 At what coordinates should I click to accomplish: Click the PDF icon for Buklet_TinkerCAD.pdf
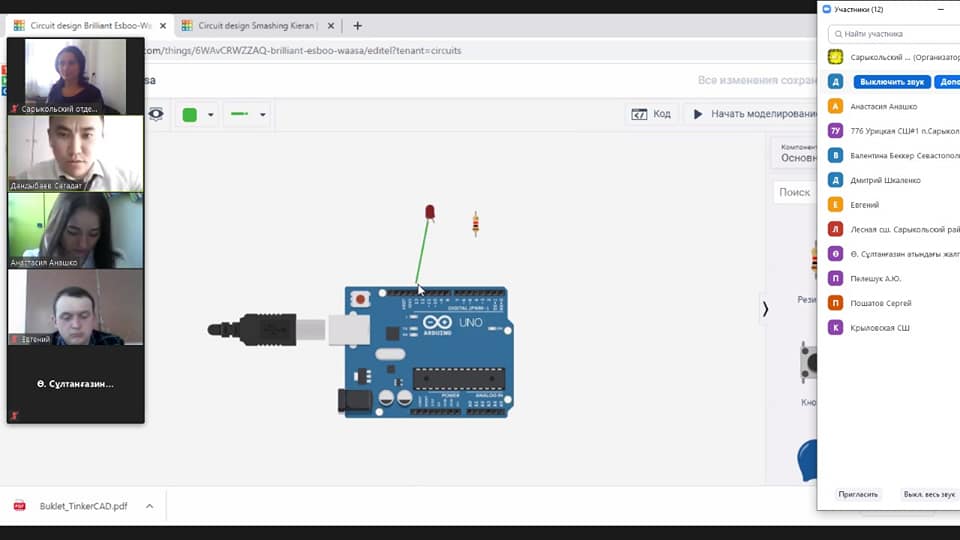coord(20,506)
